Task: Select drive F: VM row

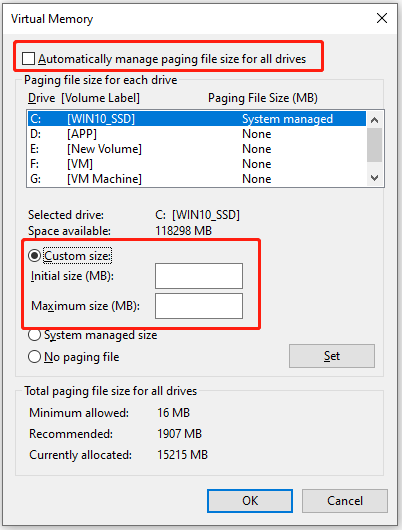Action: point(197,164)
